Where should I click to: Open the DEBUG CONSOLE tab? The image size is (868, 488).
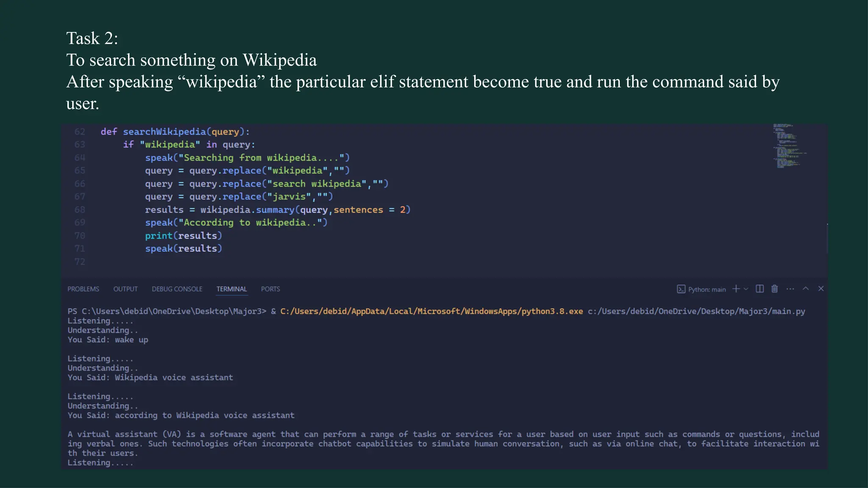[177, 289]
